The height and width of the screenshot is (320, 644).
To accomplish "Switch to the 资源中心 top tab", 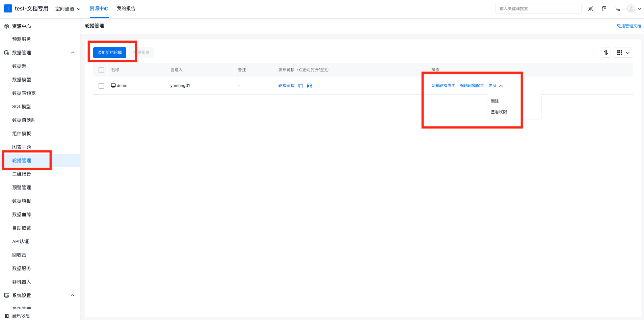I will click(99, 9).
